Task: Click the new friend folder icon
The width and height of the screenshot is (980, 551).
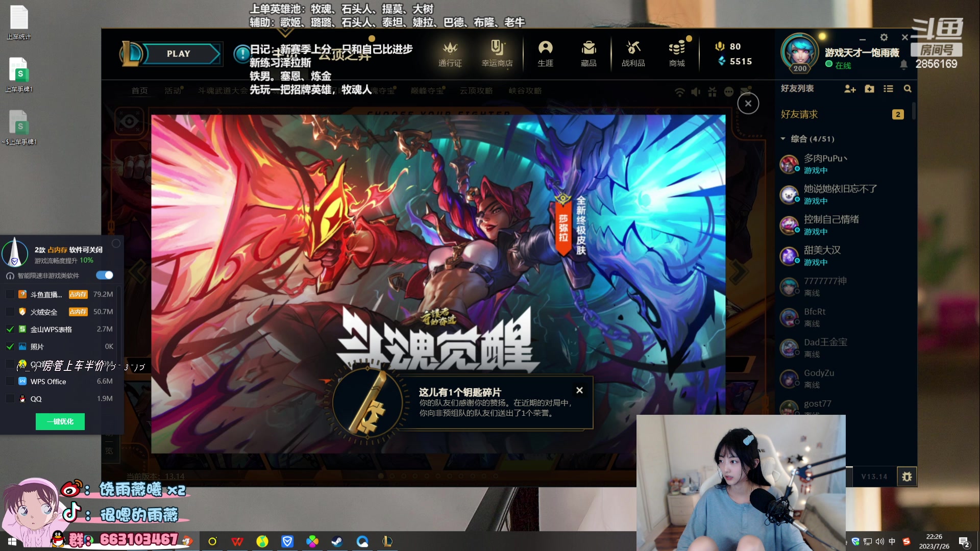Action: [x=870, y=89]
